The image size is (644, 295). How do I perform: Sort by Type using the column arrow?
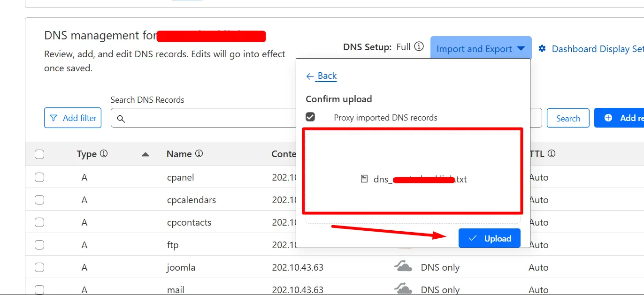(146, 154)
